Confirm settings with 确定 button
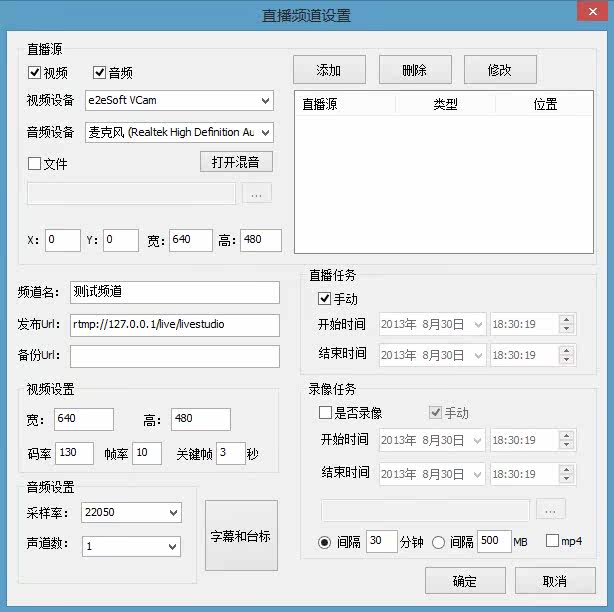 click(x=465, y=581)
